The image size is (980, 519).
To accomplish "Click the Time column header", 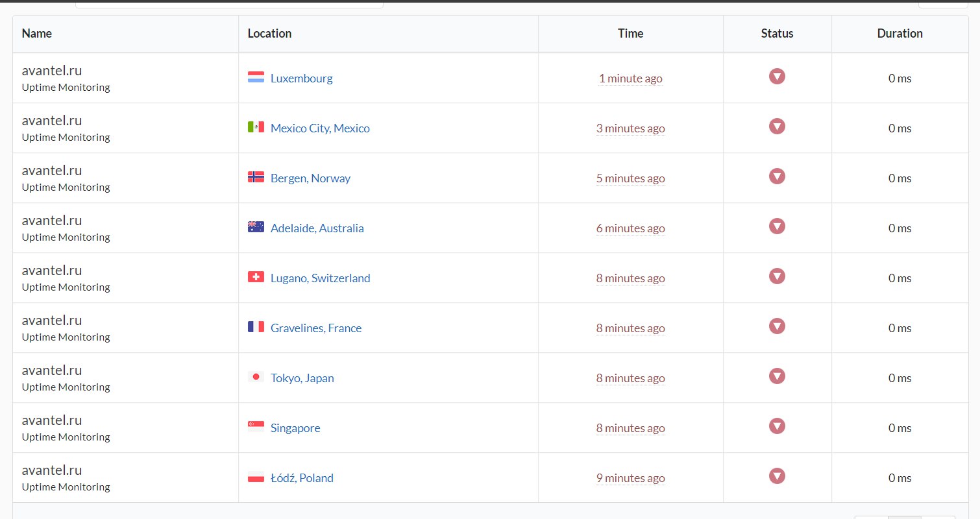I will 631,33.
